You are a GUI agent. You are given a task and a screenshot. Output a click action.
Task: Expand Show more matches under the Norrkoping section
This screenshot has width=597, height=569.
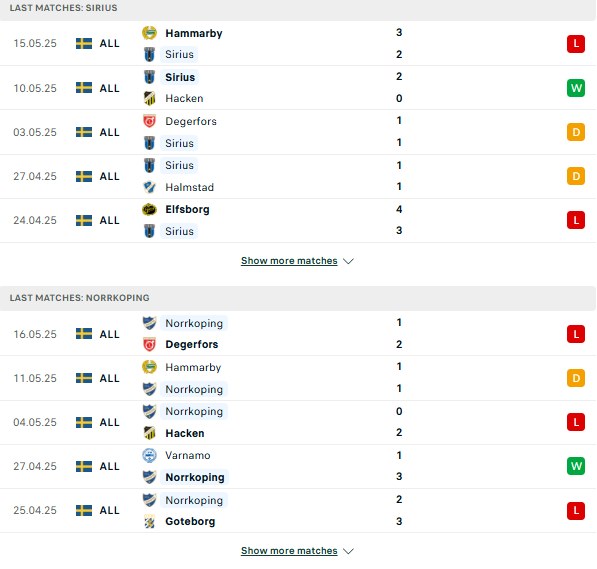289,551
